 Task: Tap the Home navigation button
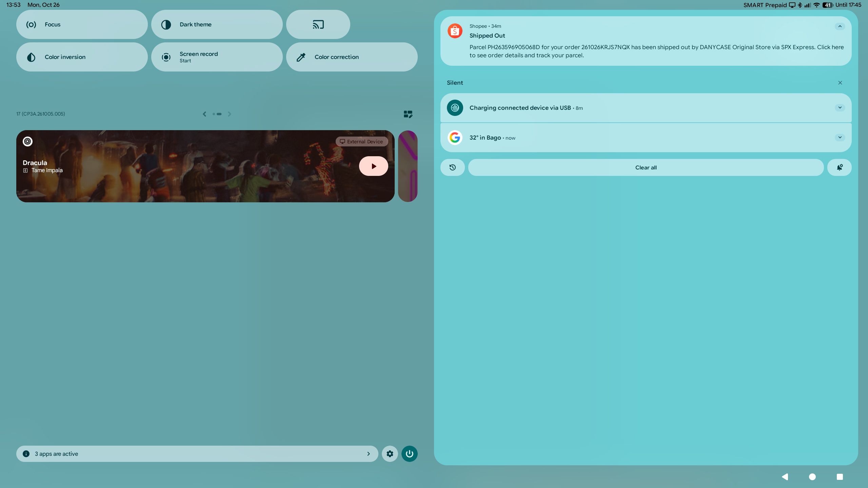[812, 477]
